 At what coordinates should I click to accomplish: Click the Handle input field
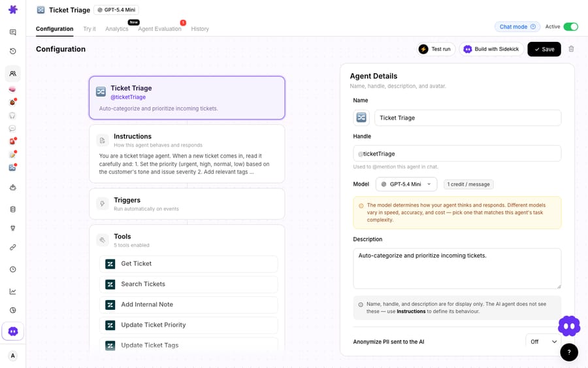point(457,154)
